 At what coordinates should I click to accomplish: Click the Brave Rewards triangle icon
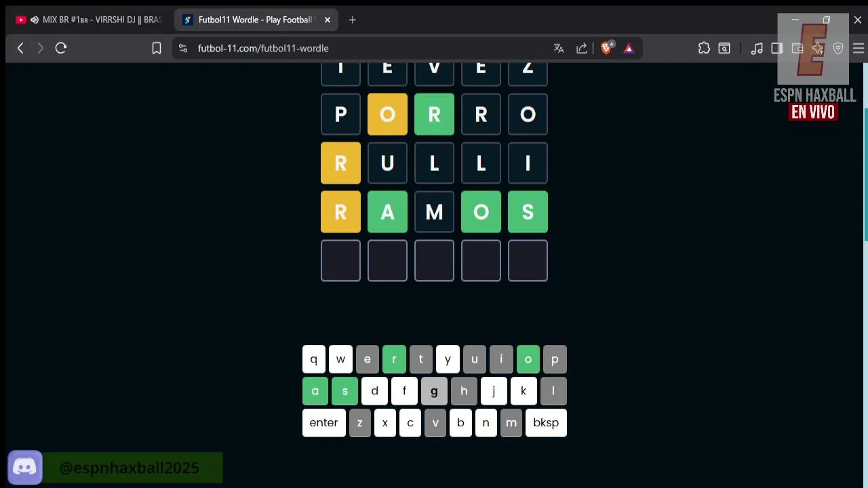tap(629, 48)
